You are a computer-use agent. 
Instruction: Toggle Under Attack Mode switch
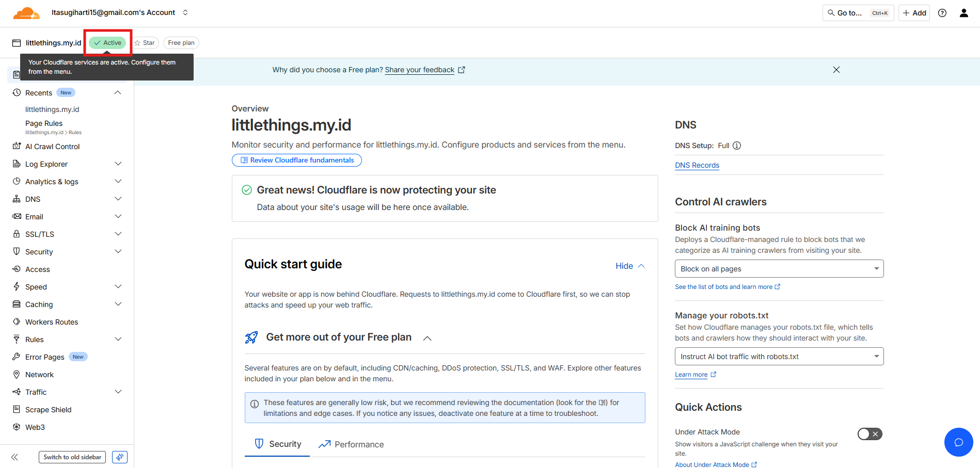click(870, 434)
